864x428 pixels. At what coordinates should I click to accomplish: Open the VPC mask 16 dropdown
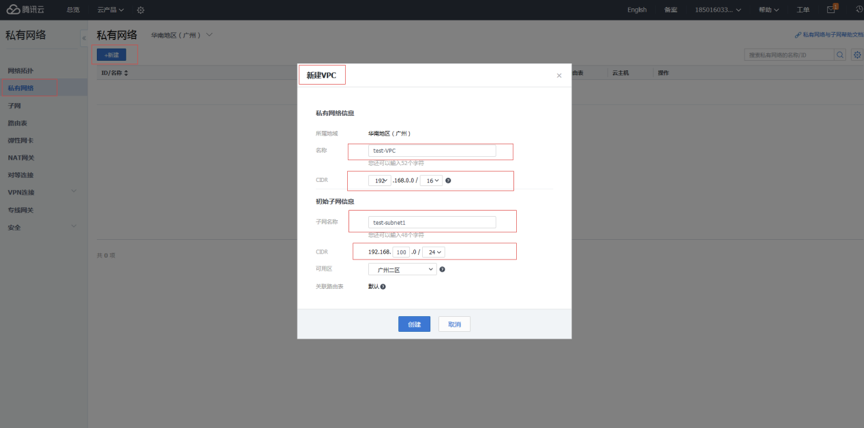(431, 181)
